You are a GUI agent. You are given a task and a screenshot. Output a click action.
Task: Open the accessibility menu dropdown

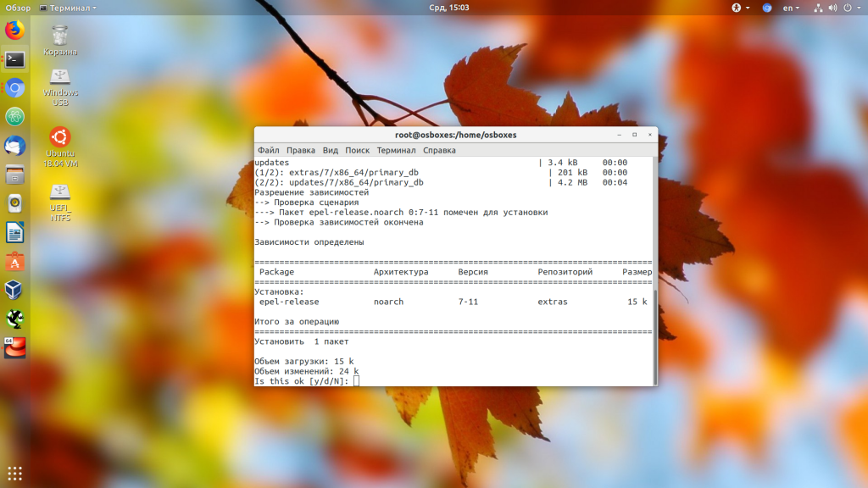[x=738, y=8]
